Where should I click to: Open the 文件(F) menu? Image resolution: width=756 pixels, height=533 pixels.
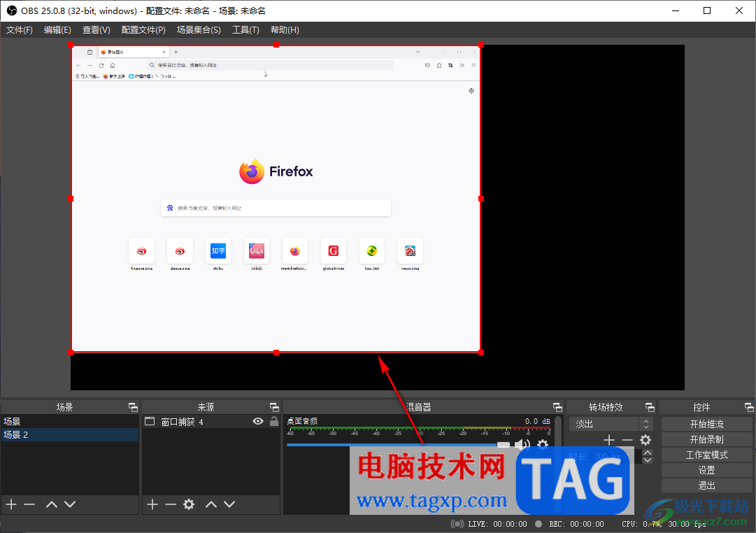pos(20,30)
